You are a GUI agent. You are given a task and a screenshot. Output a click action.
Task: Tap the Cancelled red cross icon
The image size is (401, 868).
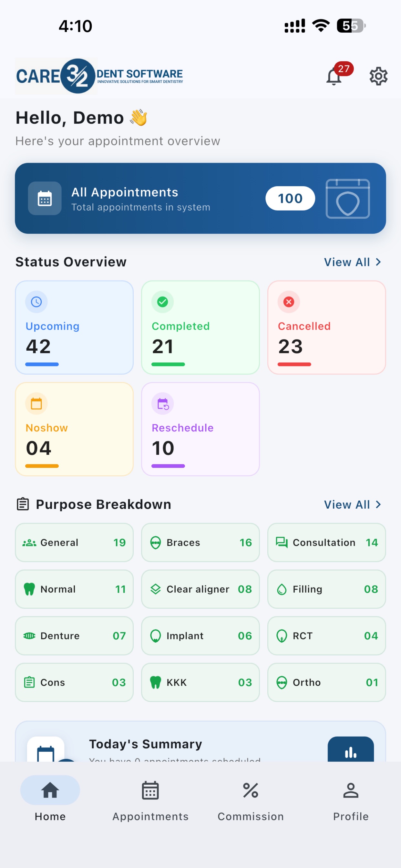click(x=289, y=302)
